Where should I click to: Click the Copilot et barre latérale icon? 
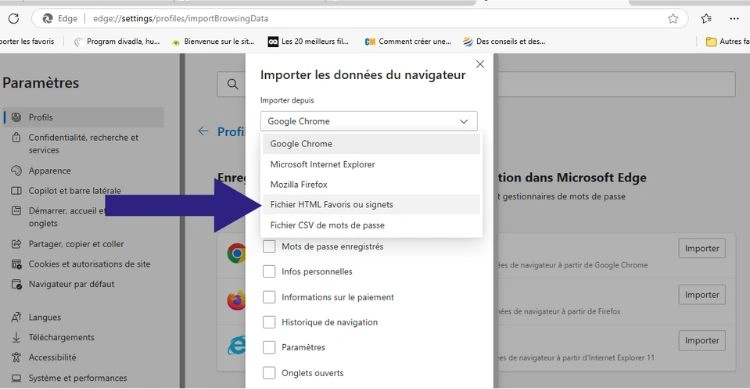[x=16, y=191]
